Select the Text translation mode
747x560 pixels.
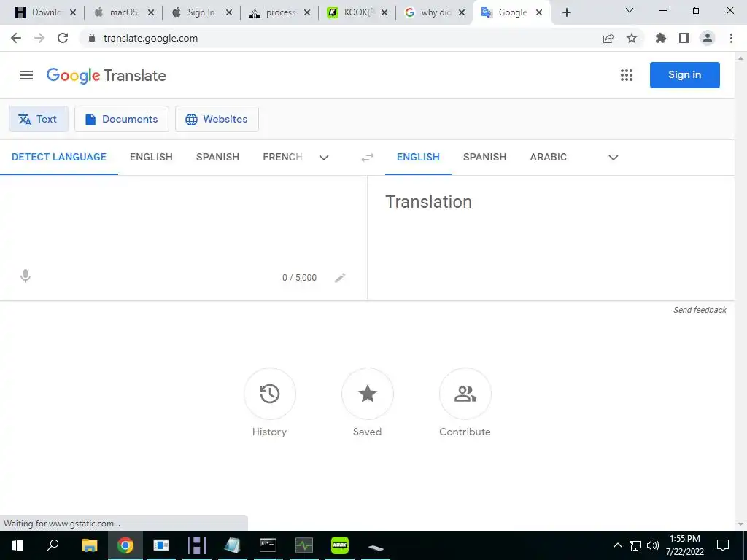[x=39, y=119]
